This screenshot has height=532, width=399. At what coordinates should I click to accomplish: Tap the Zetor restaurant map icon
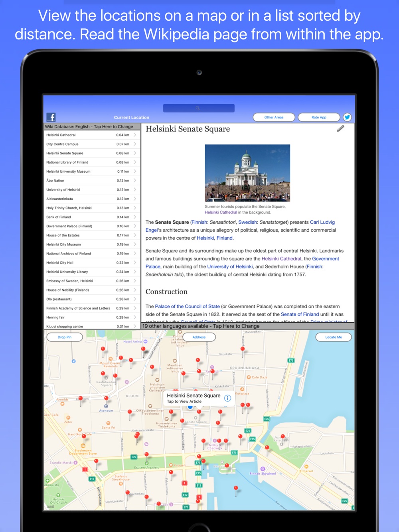pyautogui.click(x=68, y=418)
